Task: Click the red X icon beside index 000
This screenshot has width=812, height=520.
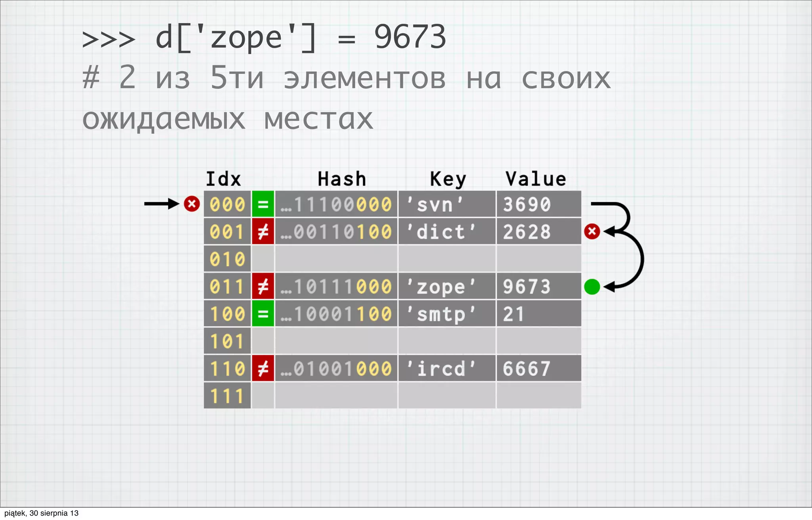Action: pos(192,204)
